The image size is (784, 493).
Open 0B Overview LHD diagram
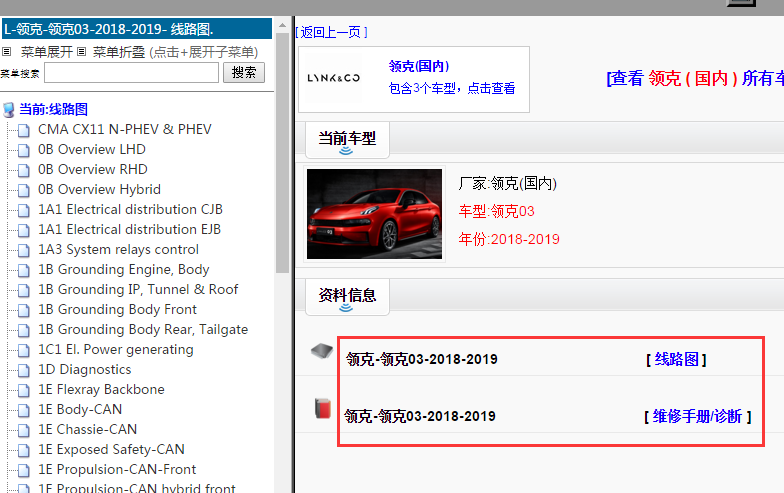92,150
